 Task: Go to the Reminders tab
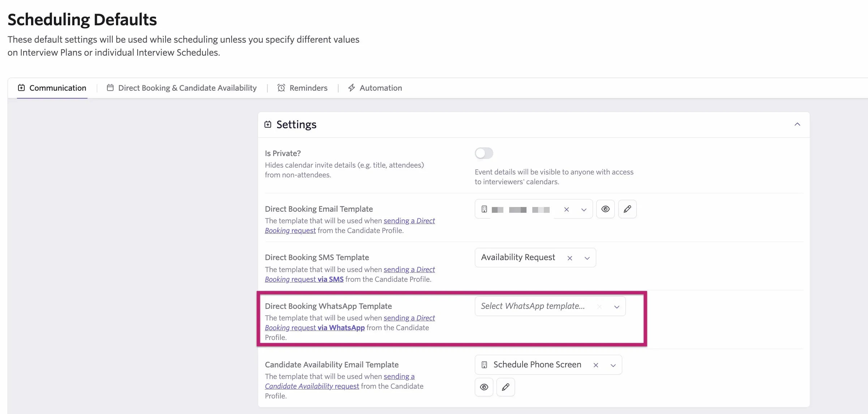(302, 88)
